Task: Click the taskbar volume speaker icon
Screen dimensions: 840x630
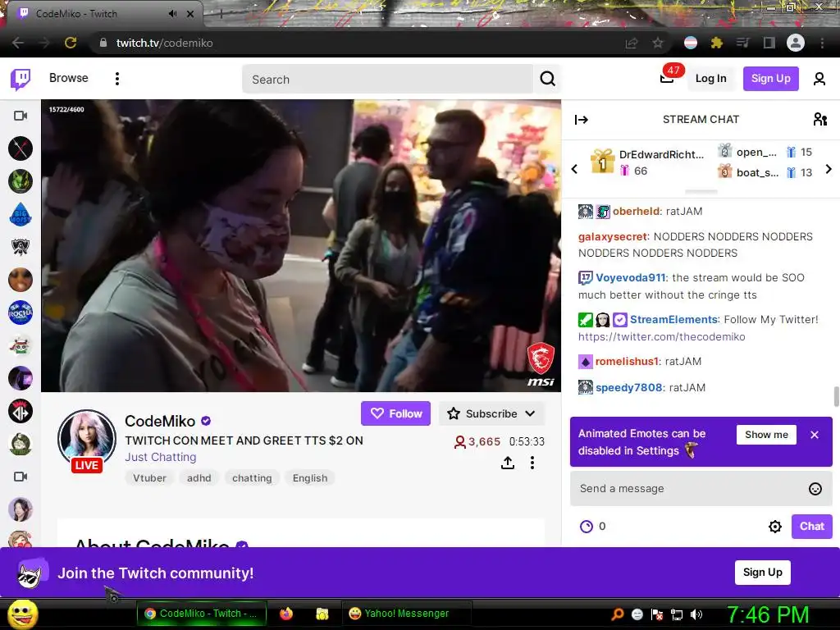Action: pyautogui.click(x=696, y=614)
